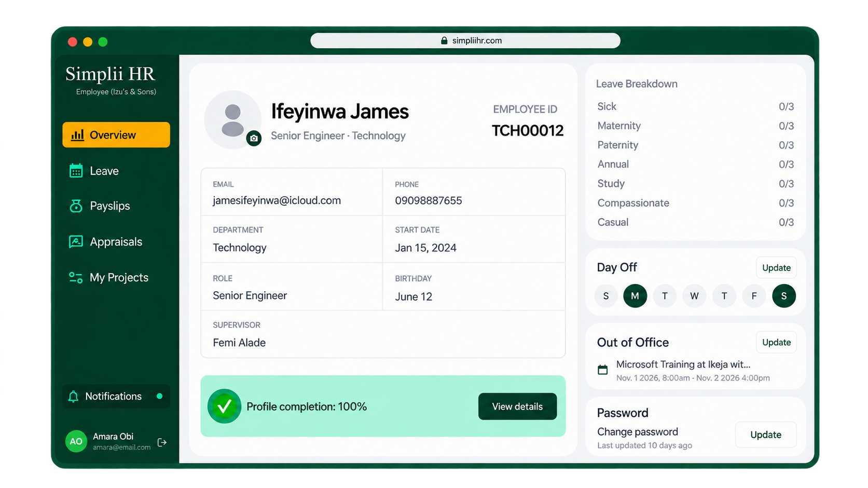Toggle the F day-off circle
Viewport: 868px width, 488px height.
tap(754, 296)
